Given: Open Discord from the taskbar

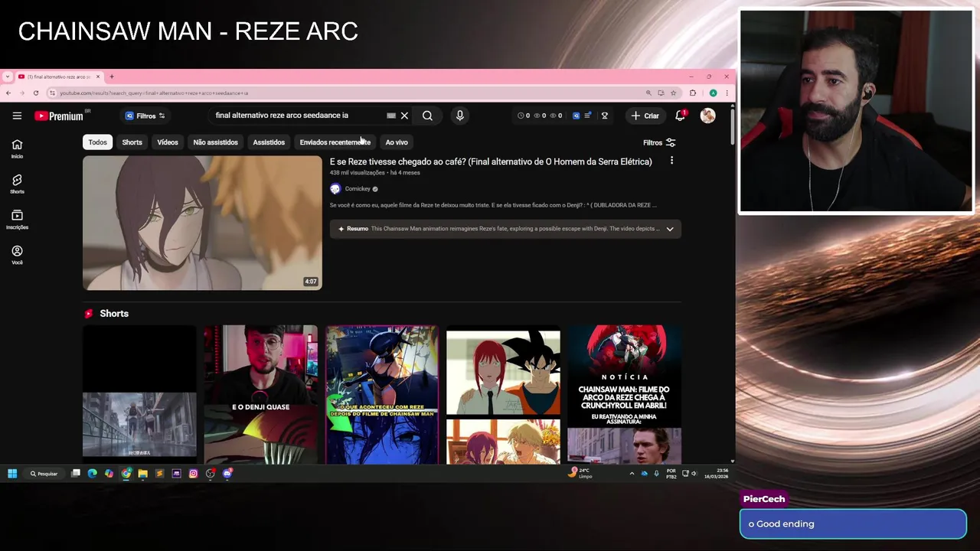Looking at the screenshot, I should (x=227, y=474).
